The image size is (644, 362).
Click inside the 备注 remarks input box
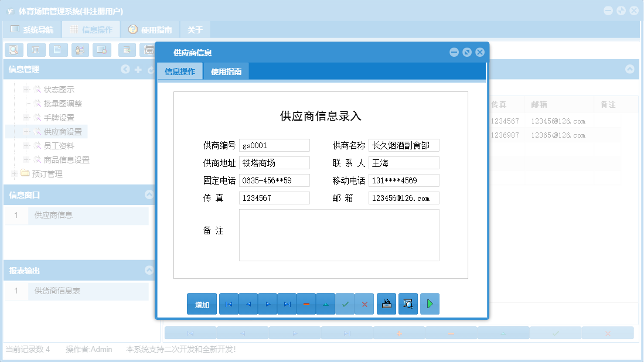tap(339, 233)
